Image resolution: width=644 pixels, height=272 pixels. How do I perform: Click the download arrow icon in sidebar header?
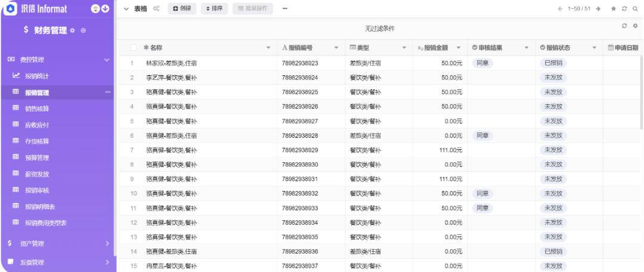tap(106, 8)
